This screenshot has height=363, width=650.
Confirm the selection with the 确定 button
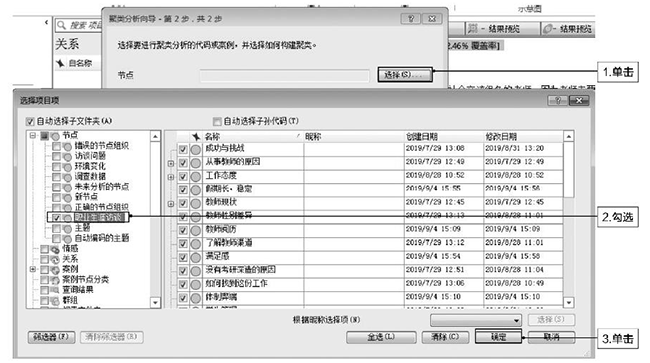(499, 336)
